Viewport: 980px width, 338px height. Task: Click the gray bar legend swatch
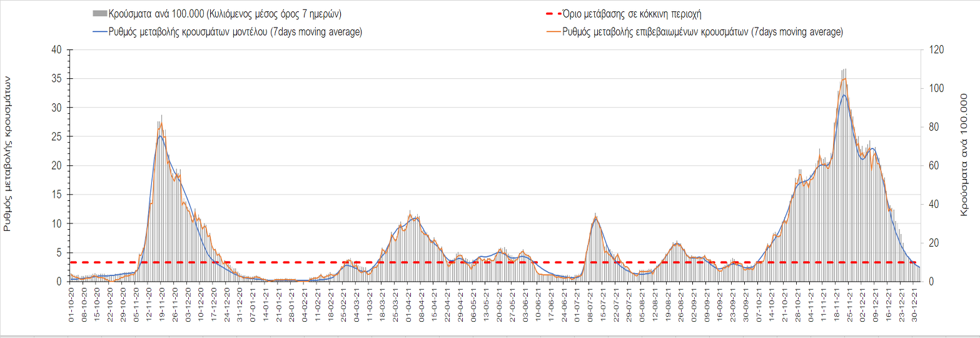click(99, 14)
